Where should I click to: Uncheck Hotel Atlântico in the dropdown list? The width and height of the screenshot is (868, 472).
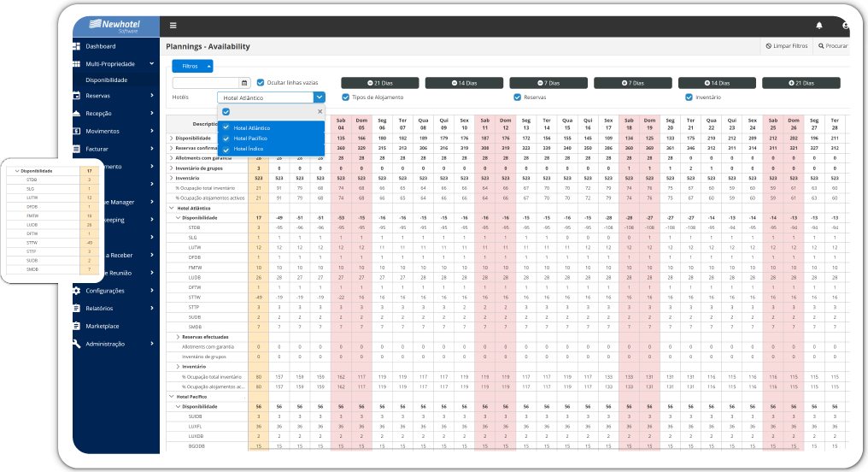click(226, 128)
